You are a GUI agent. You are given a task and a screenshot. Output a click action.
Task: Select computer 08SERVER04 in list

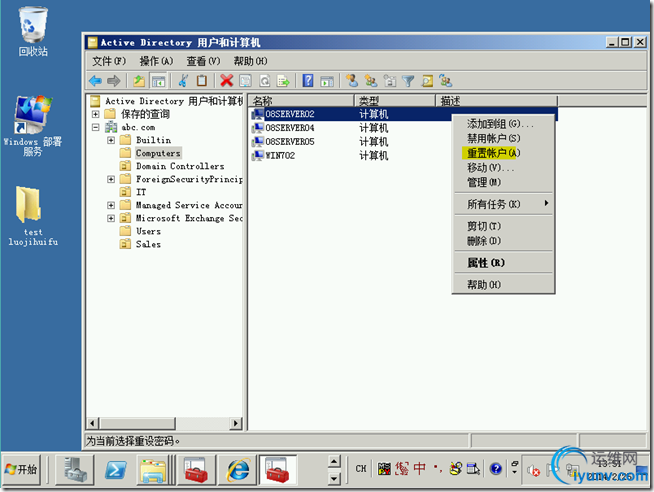click(x=290, y=128)
